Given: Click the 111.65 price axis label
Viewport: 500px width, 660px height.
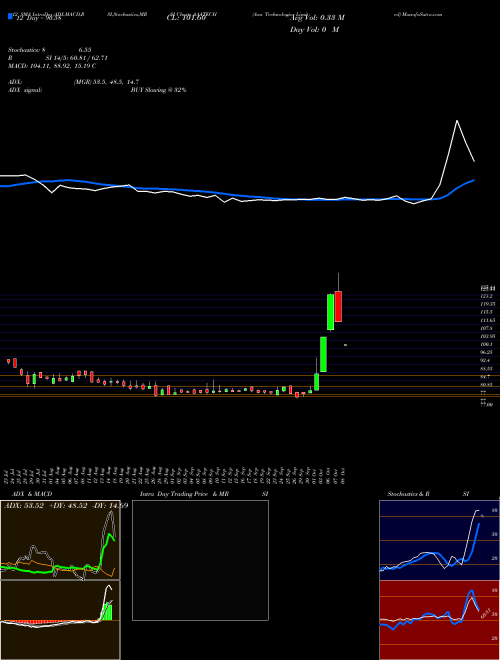Looking at the screenshot, I should click(x=488, y=320).
